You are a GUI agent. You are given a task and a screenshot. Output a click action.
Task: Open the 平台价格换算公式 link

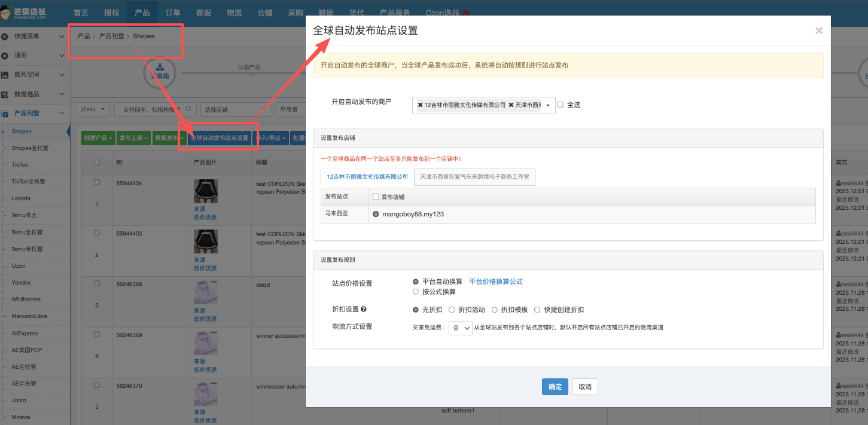pos(495,282)
